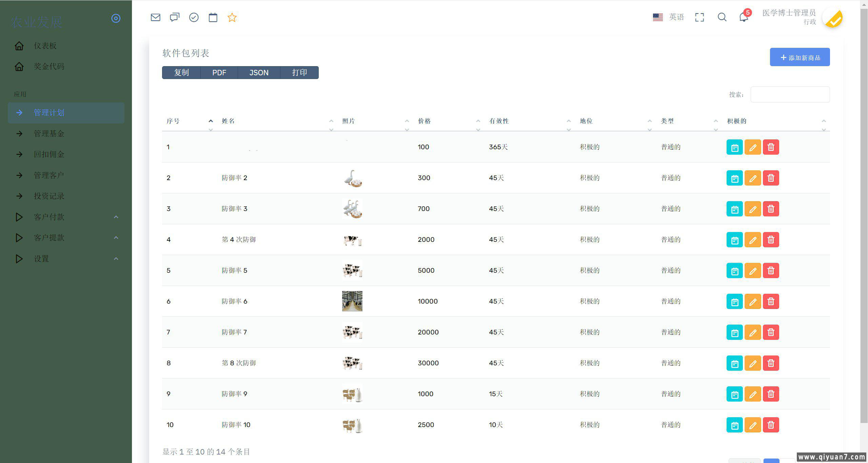The height and width of the screenshot is (463, 868).
Task: Open the mail envelope icon
Action: 155,17
